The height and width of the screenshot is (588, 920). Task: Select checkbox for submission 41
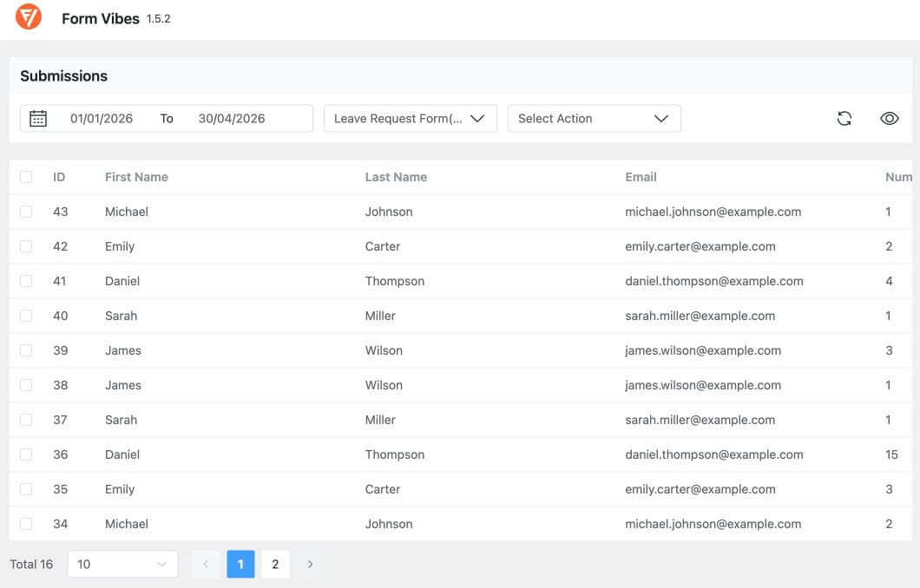click(26, 281)
